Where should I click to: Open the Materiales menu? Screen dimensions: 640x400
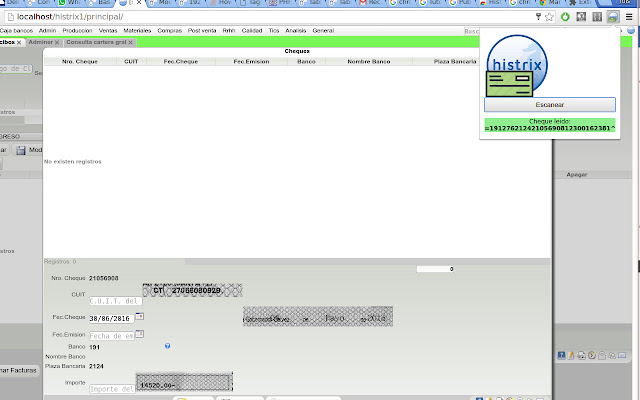[137, 31]
